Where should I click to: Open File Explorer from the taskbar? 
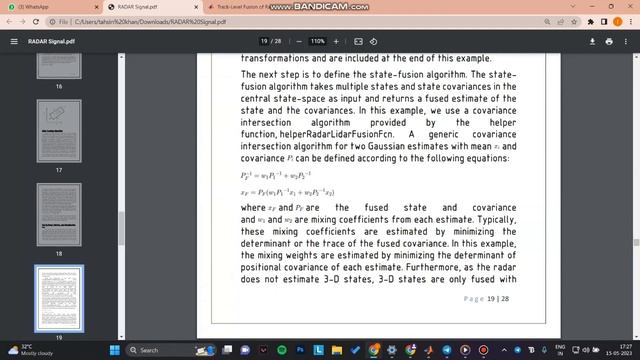(x=337, y=350)
